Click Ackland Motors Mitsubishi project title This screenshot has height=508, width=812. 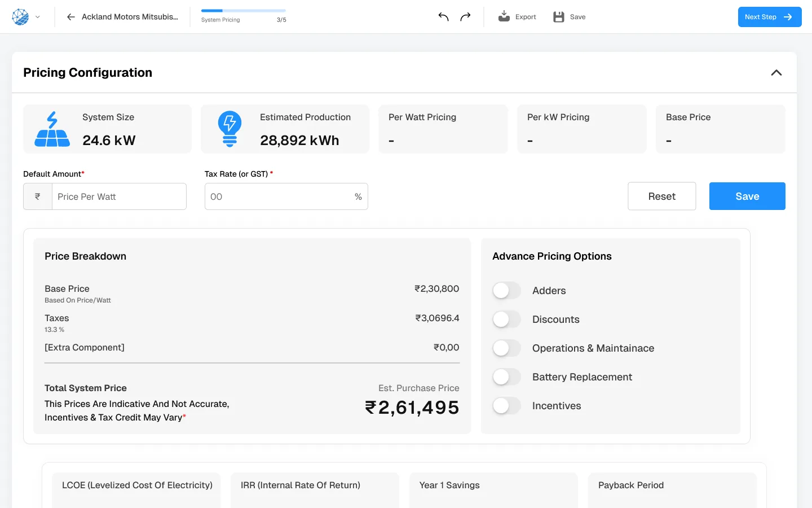coord(130,17)
